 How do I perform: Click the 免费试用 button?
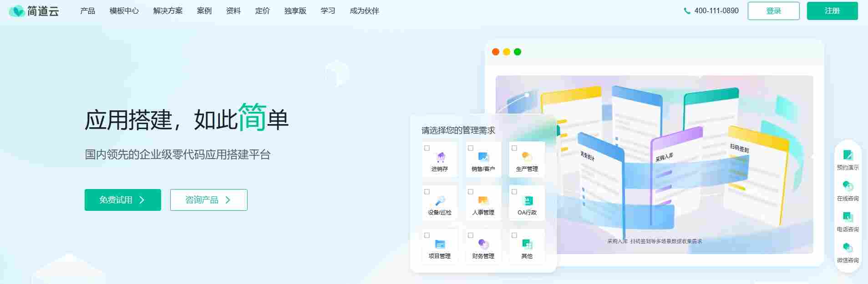coord(123,200)
